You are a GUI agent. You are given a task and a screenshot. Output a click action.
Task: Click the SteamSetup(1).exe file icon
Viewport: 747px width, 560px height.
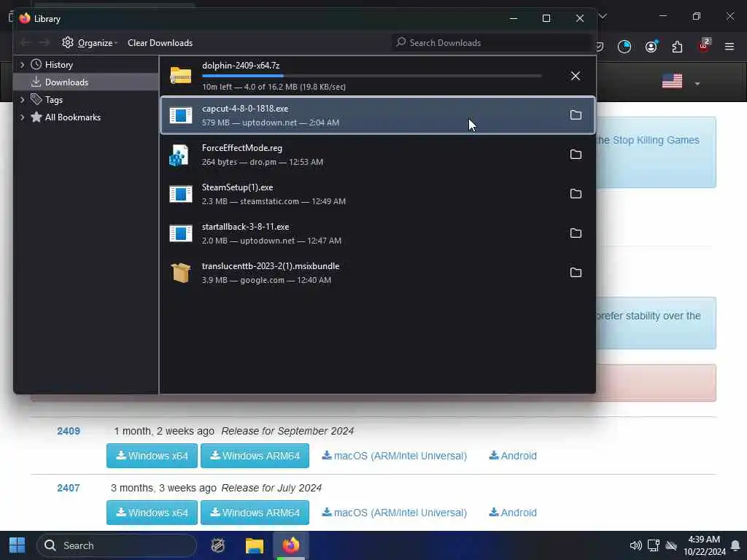click(181, 194)
